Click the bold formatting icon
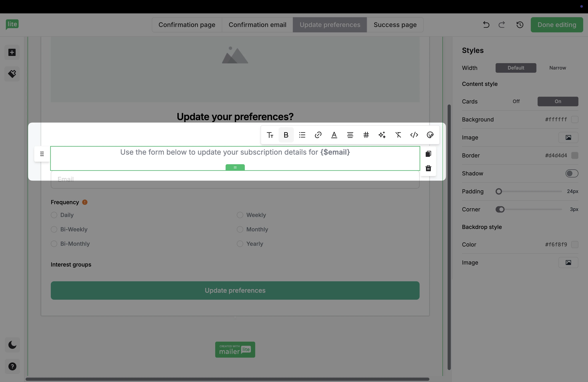Viewport: 588px width, 382px height. (x=286, y=135)
